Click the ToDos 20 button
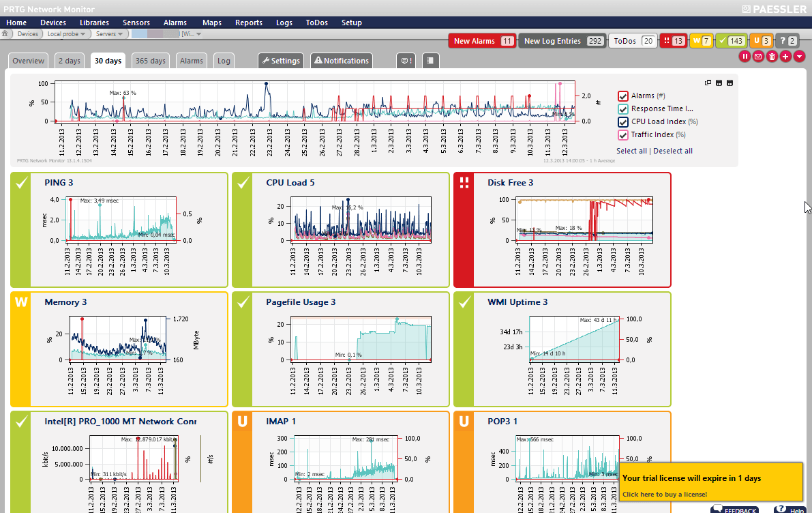 pyautogui.click(x=633, y=41)
